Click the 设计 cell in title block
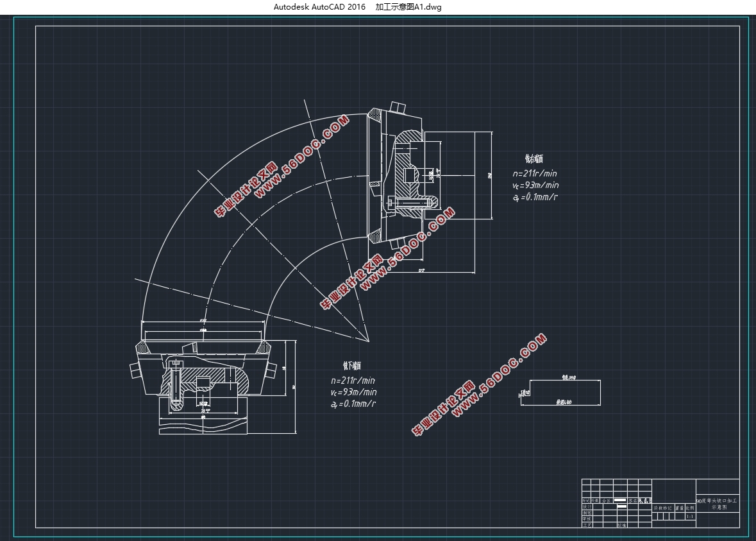 (586, 506)
